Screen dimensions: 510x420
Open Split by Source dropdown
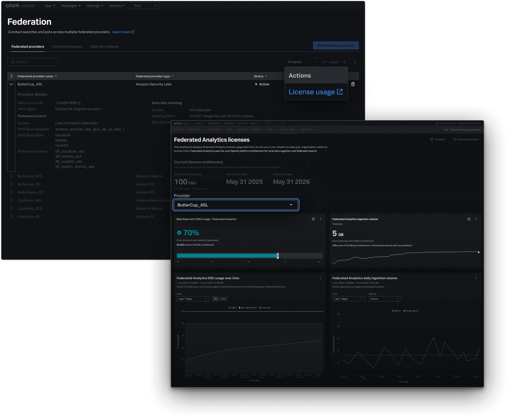385,299
